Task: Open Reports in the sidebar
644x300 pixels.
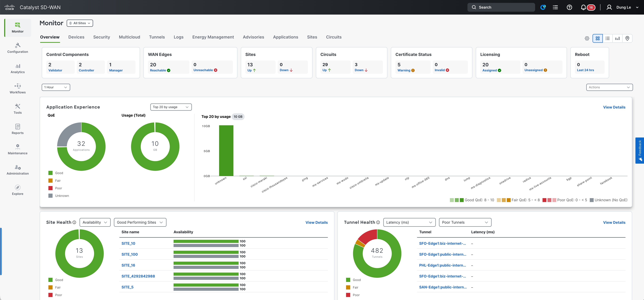Action: point(18,129)
